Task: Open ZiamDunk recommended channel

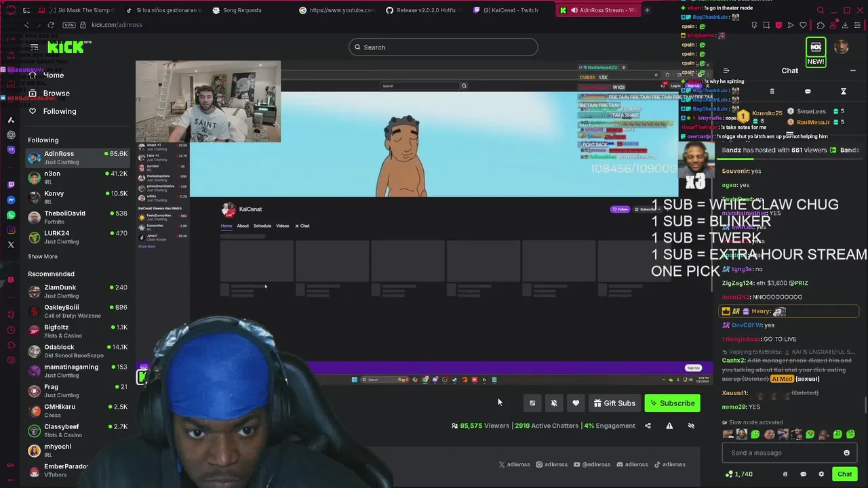Action: click(77, 291)
